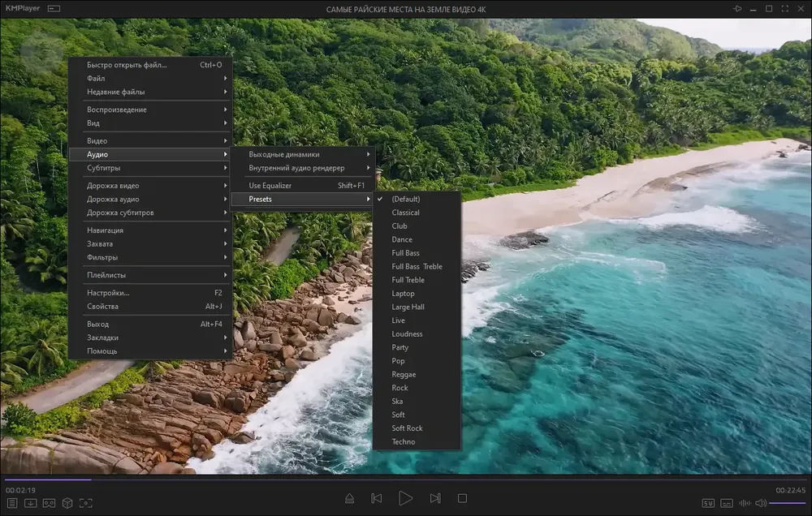812x516 pixels.
Task: Open the 3D cube settings icon
Action: click(x=67, y=503)
